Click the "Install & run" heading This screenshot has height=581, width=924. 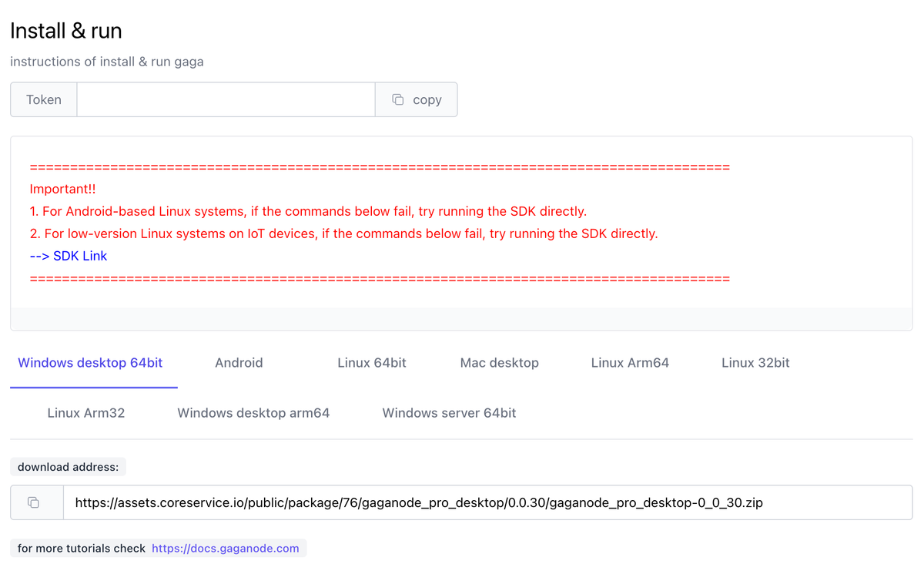tap(66, 31)
